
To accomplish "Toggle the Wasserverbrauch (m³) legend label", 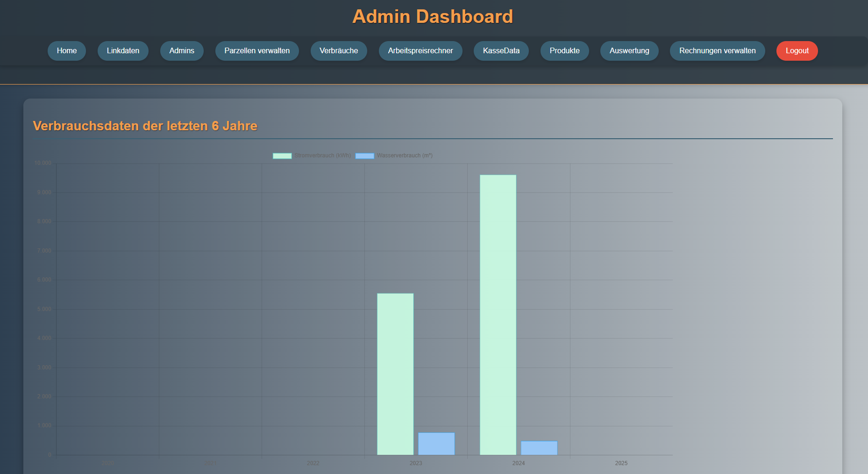I will (405, 156).
